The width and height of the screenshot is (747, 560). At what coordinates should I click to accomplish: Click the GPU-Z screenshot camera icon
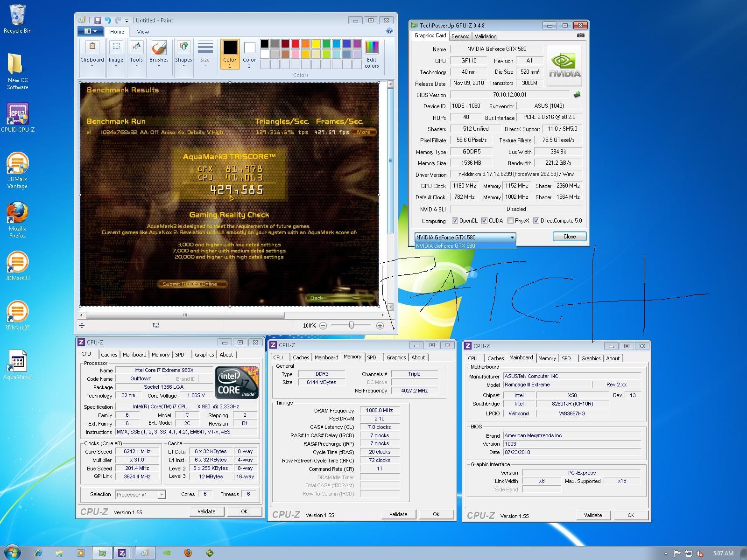[x=580, y=35]
